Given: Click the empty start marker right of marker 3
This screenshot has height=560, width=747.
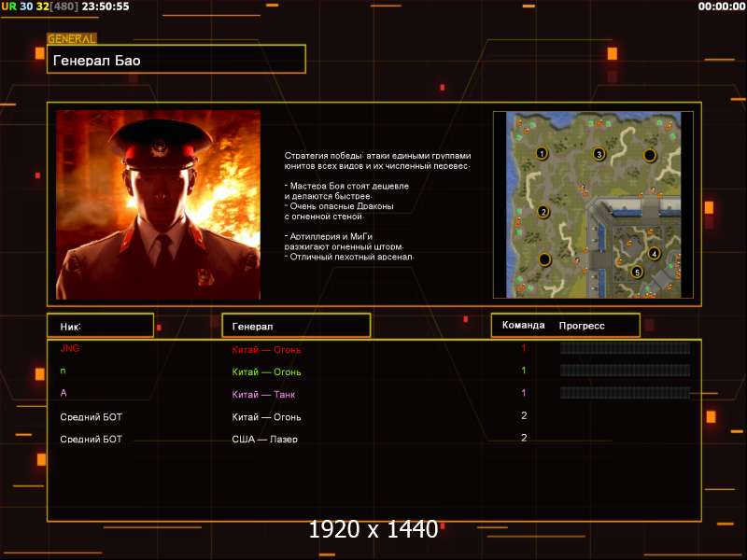Looking at the screenshot, I should [x=650, y=155].
